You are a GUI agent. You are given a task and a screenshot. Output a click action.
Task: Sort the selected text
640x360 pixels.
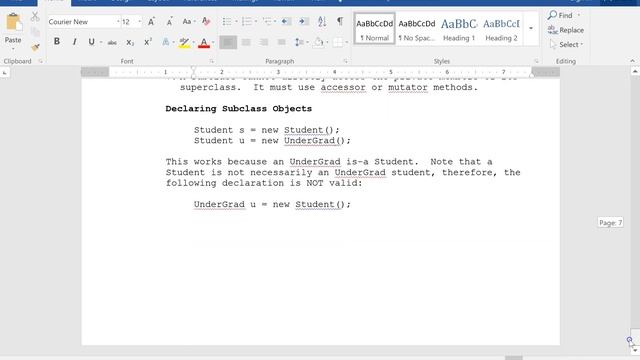pyautogui.click(x=322, y=21)
